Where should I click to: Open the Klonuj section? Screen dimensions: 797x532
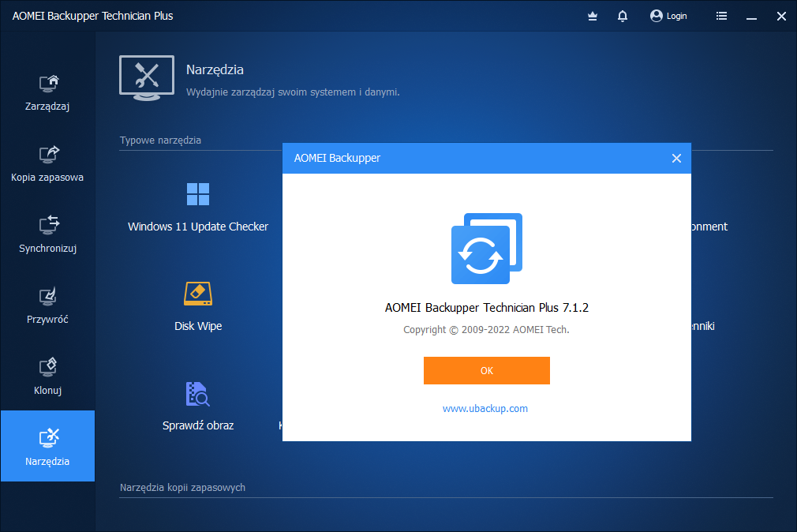click(48, 378)
